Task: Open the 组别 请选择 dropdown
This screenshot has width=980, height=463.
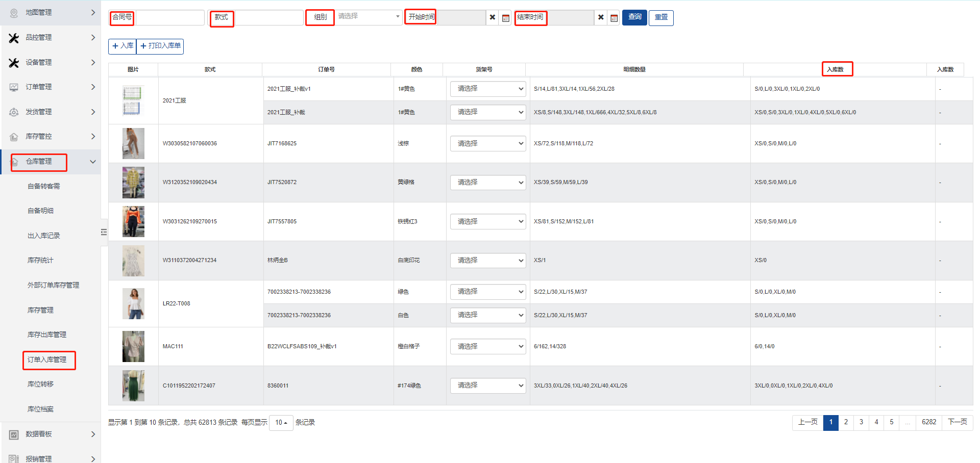Action: (369, 17)
